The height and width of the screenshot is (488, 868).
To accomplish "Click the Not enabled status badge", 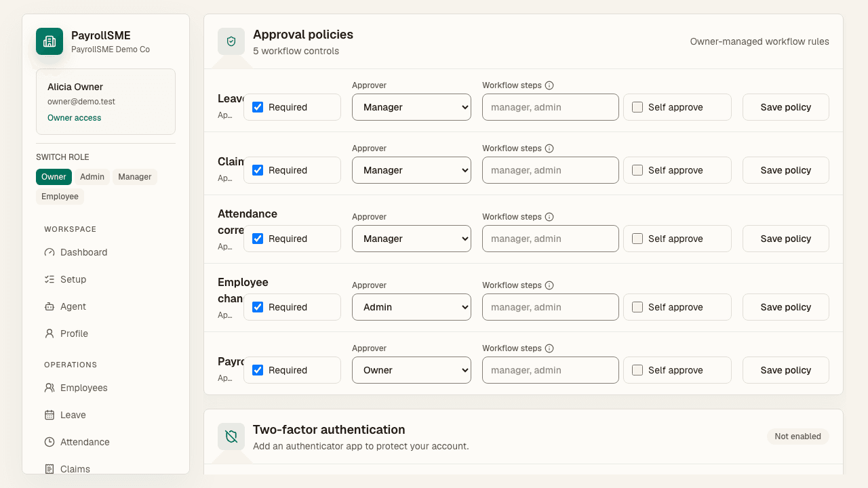I will click(798, 436).
